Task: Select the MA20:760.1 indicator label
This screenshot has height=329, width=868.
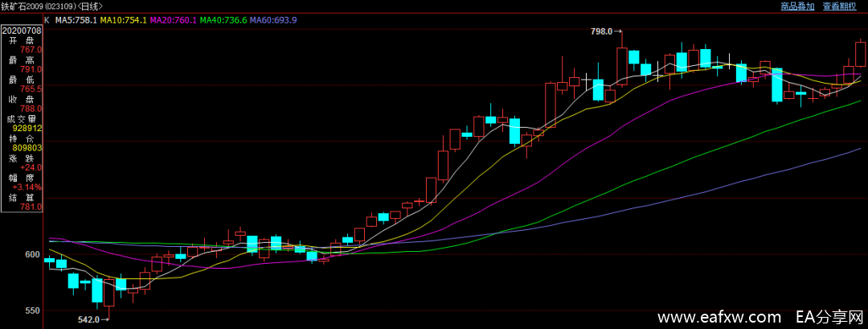Action: tap(174, 20)
